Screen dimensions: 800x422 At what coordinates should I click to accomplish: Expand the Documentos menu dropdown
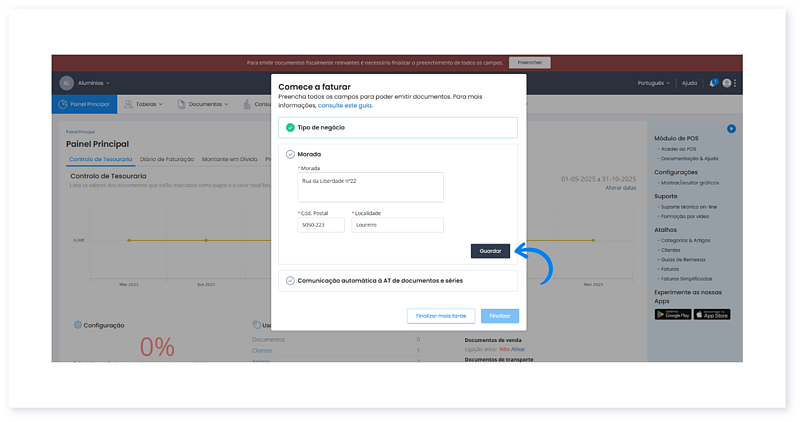tap(205, 103)
